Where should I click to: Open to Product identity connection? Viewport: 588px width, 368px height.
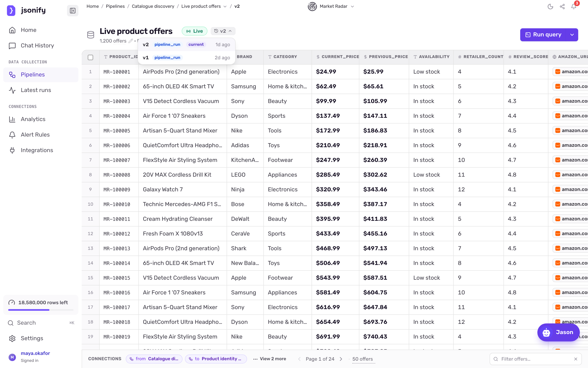pos(216,359)
